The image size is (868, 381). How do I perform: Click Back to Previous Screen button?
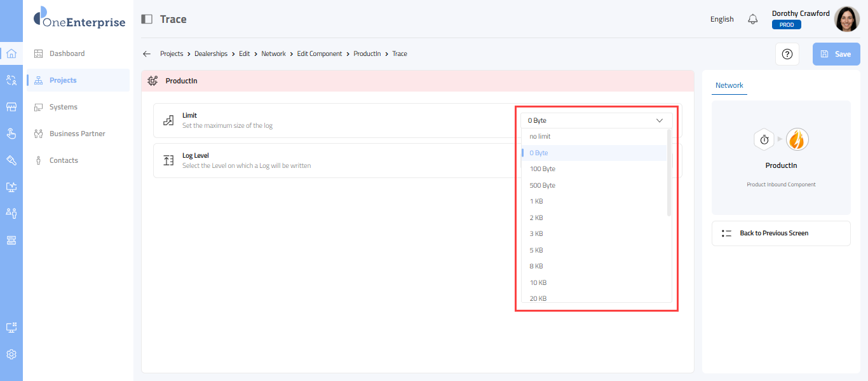coord(780,233)
